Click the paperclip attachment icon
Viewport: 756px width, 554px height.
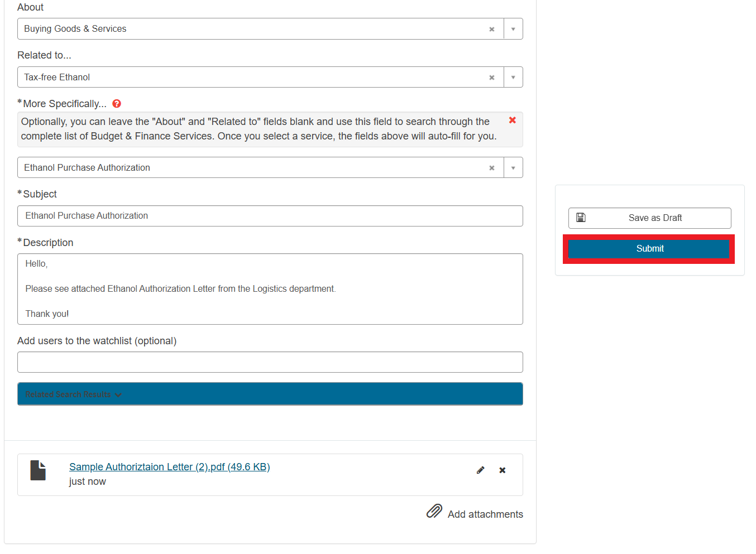tap(434, 511)
